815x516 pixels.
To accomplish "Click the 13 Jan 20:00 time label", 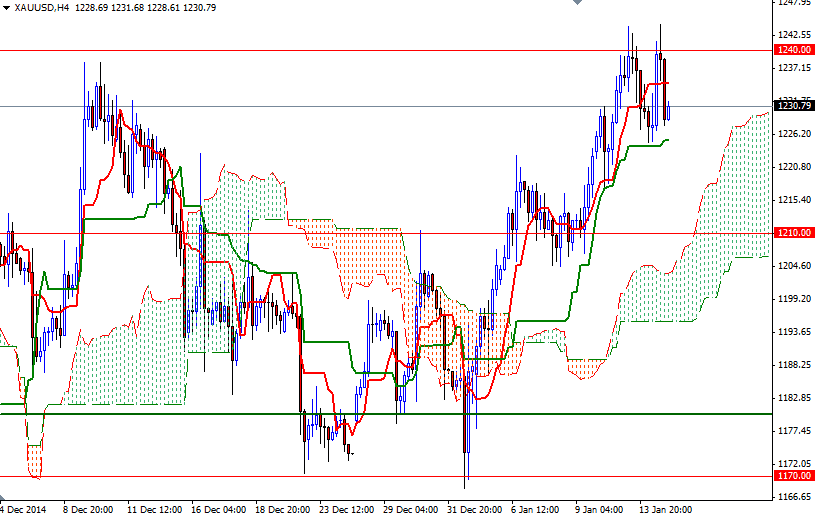I will tap(666, 508).
